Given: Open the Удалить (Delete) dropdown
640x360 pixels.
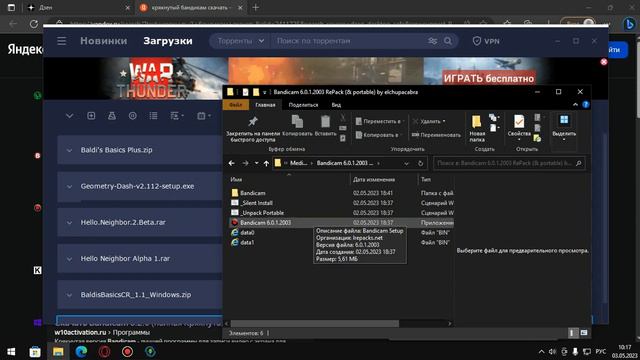Looking at the screenshot, I should 429,121.
